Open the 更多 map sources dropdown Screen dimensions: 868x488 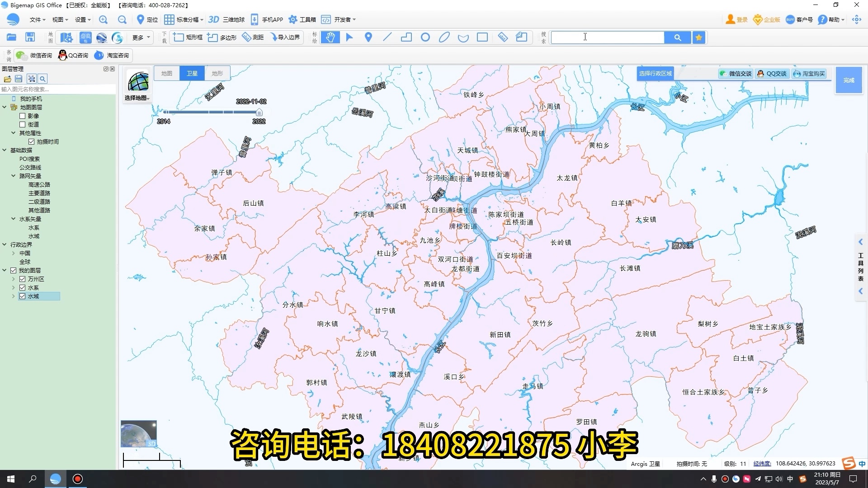coord(141,38)
